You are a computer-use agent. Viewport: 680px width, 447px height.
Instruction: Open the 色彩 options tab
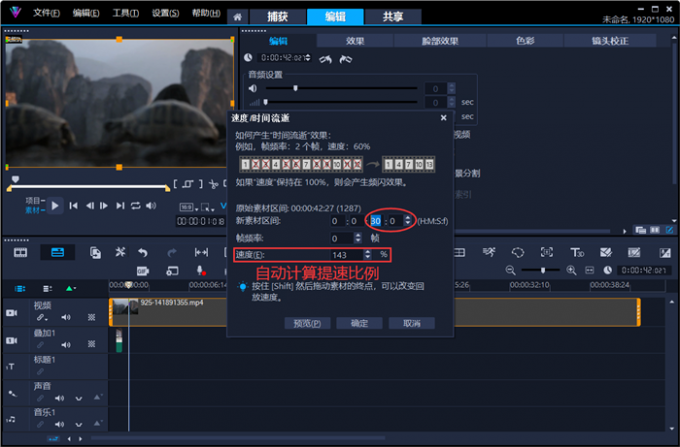click(x=525, y=41)
